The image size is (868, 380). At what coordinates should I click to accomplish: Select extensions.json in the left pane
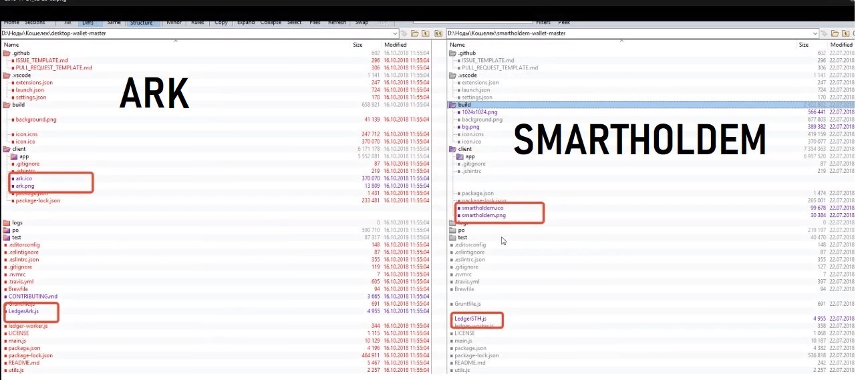pos(33,83)
